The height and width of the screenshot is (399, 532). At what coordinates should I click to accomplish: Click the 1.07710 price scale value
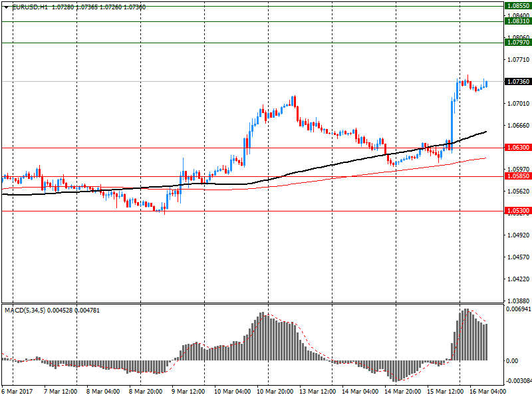(519, 60)
